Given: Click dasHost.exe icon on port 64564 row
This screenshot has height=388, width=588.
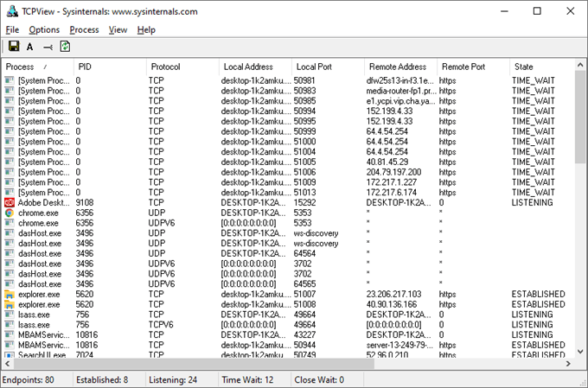Looking at the screenshot, I should [x=10, y=253].
